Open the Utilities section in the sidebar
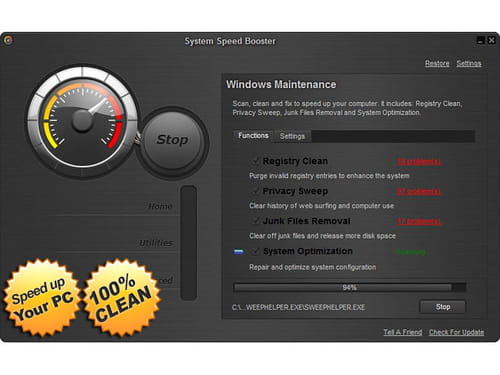The width and height of the screenshot is (500, 375). click(x=156, y=243)
